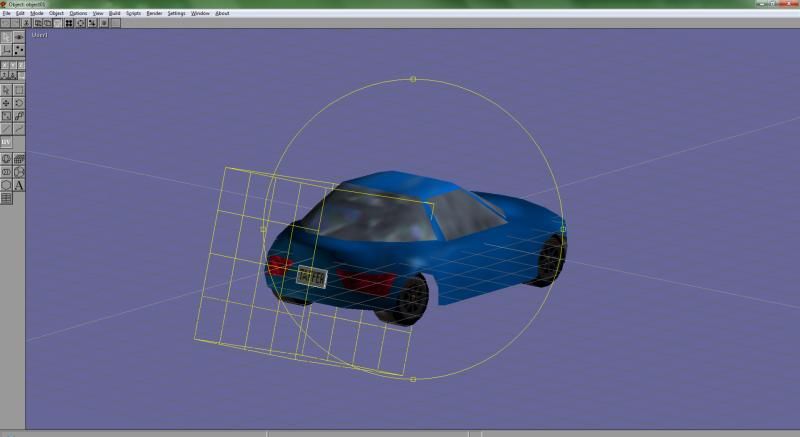Click the top handle of the yellow arc-rotate circle
Image resolution: width=800 pixels, height=437 pixels.
(413, 79)
